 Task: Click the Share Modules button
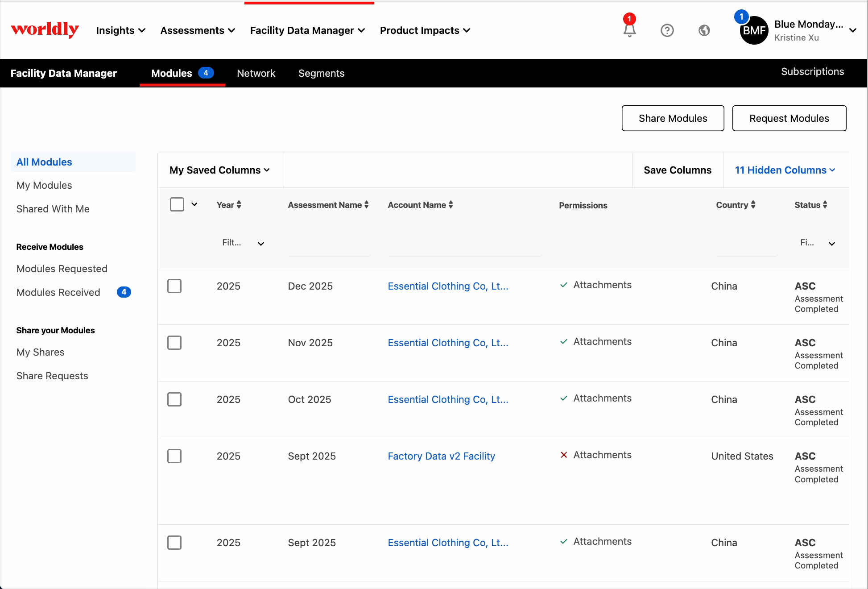tap(673, 118)
